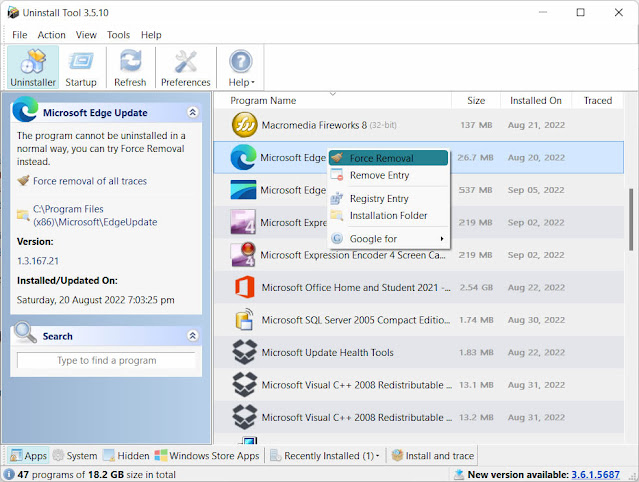
Task: Sort by Size column header
Action: (476, 100)
